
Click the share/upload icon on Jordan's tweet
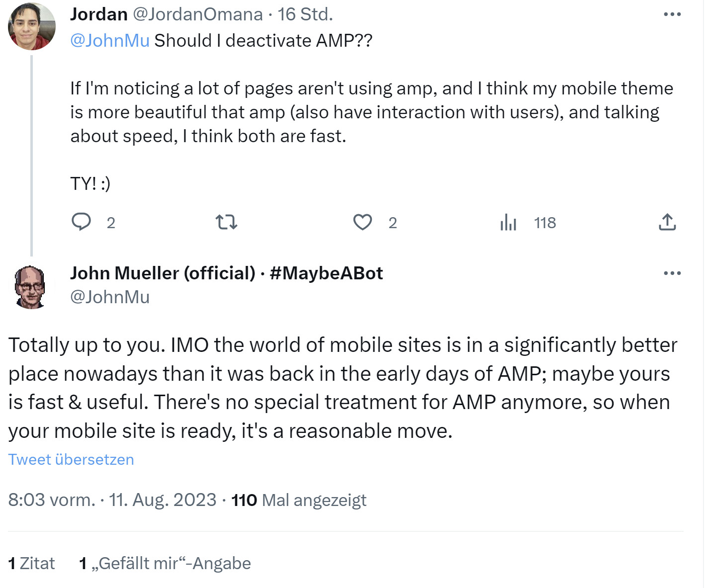click(668, 222)
